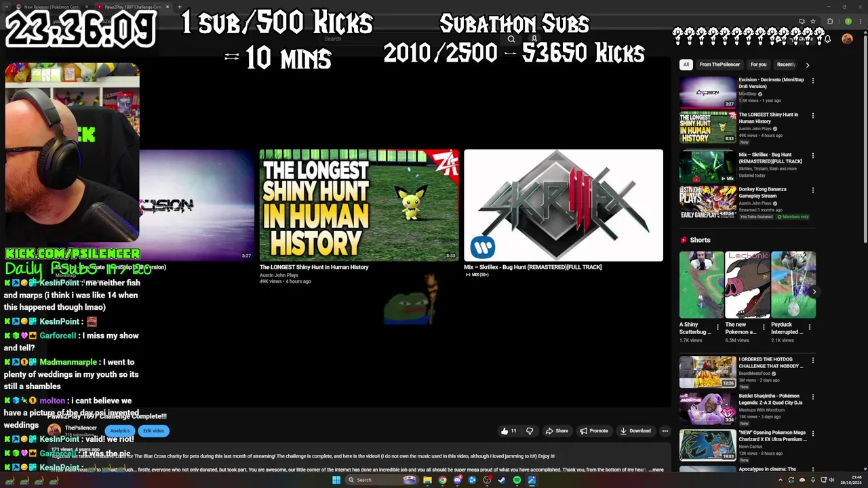Open options menu for Excision - Decimate video
Viewport: 868px width, 488px height.
[x=812, y=81]
